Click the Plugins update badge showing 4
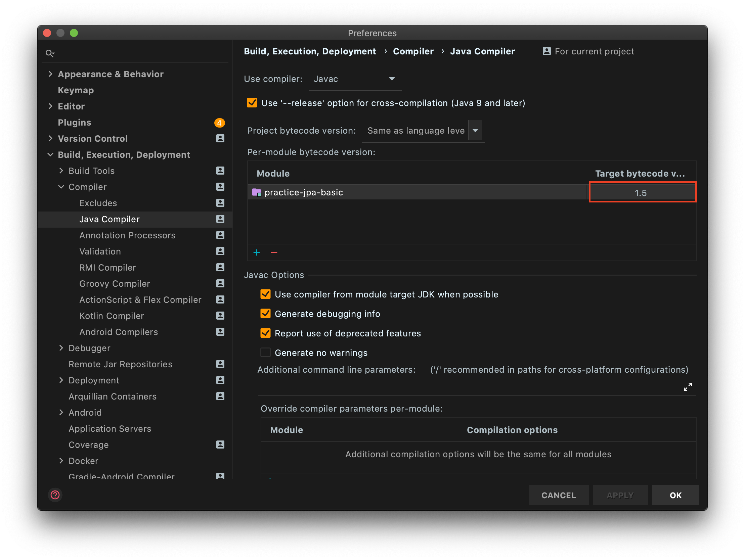The image size is (745, 560). 219,123
